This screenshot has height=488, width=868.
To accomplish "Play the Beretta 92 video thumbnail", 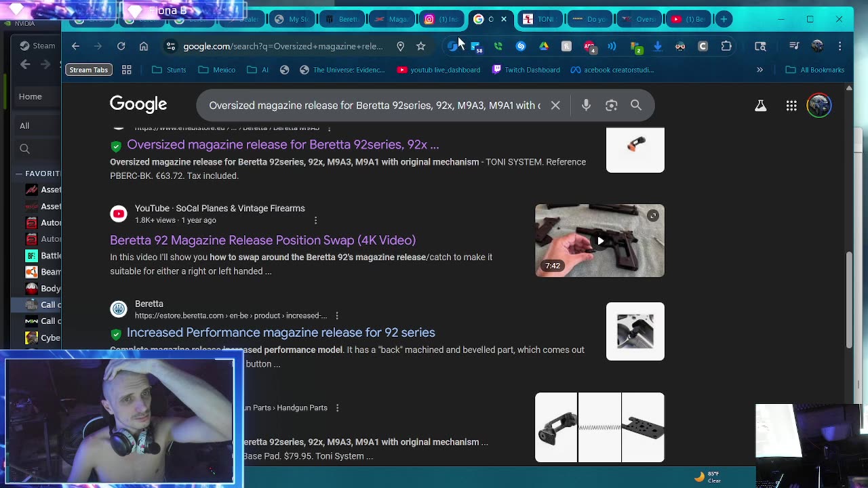I will tap(599, 241).
